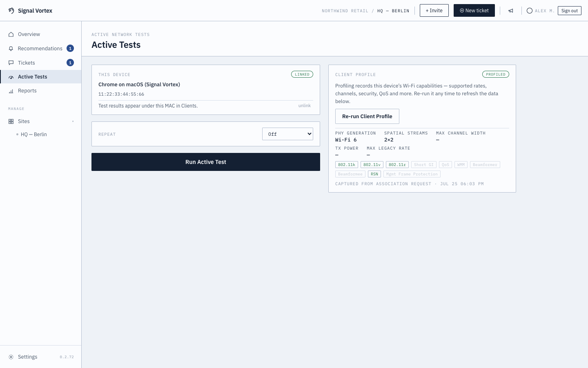
Task: Click the Settings gear icon
Action: 11,357
